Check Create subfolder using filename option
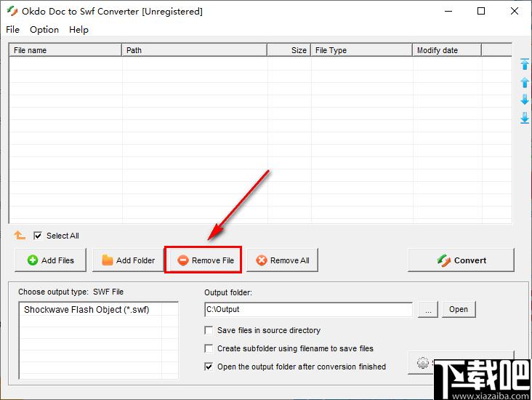 209,348
